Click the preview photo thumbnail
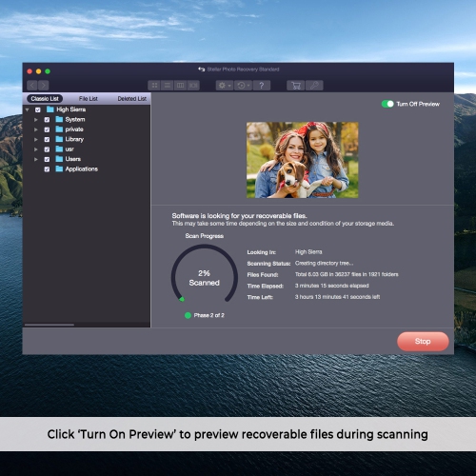476x476 pixels. 303,160
